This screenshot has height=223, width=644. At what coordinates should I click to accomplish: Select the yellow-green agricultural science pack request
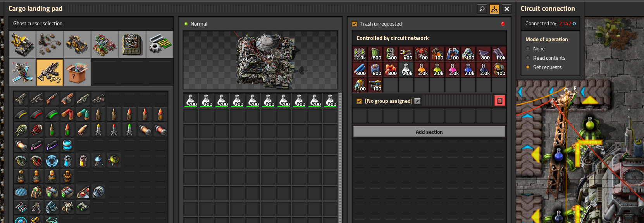(x=437, y=69)
